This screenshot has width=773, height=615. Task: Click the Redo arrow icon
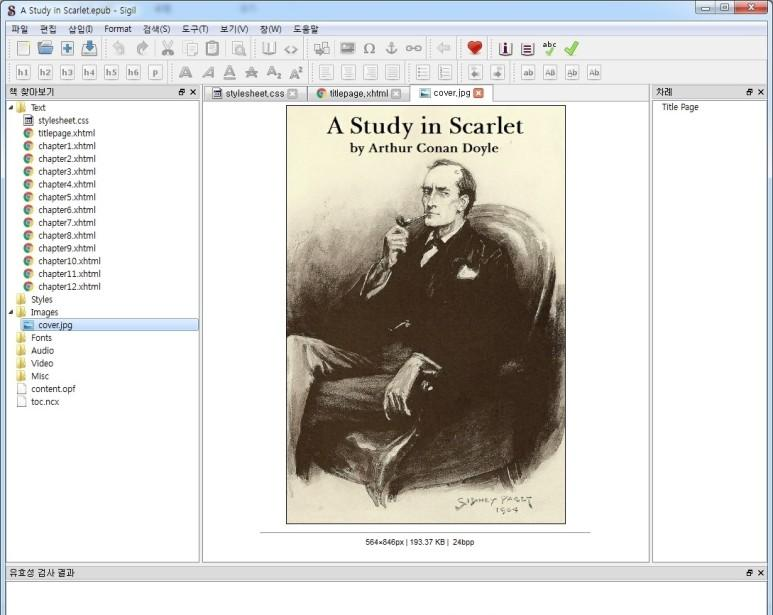point(142,48)
